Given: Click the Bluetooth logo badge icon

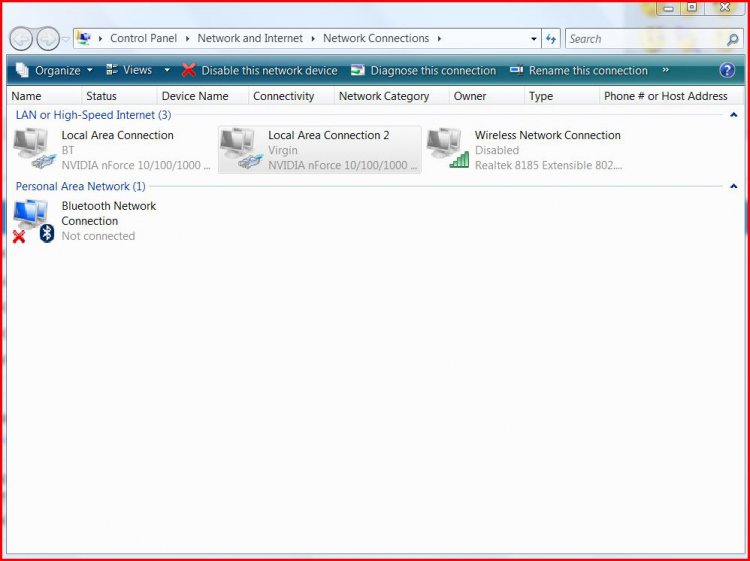Looking at the screenshot, I should coord(46,233).
